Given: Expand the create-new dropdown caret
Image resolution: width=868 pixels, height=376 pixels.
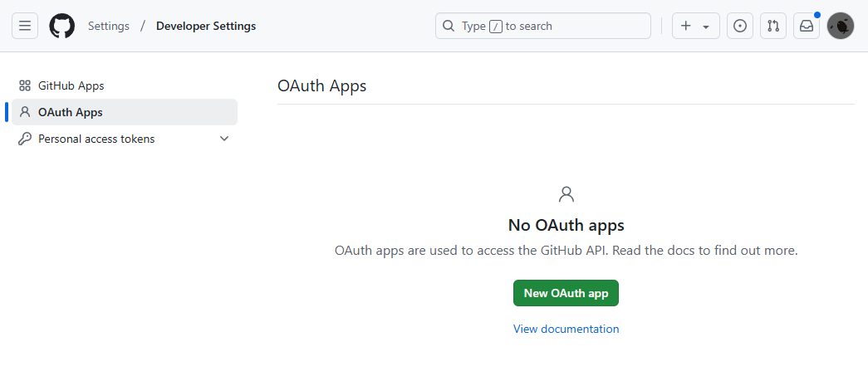Looking at the screenshot, I should pos(706,27).
